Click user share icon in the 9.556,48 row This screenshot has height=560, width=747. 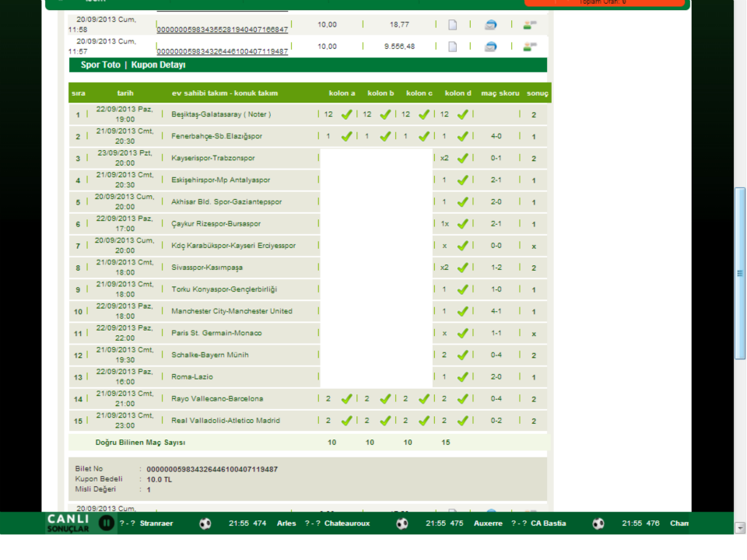[529, 47]
